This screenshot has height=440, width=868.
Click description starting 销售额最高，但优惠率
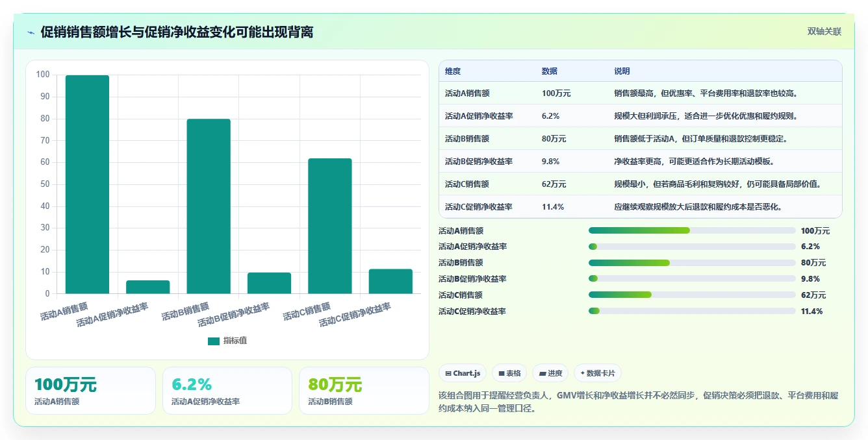(x=706, y=93)
